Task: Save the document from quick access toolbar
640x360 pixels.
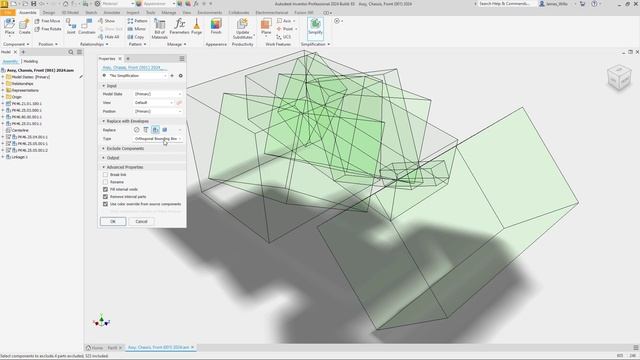Action: pos(33,4)
